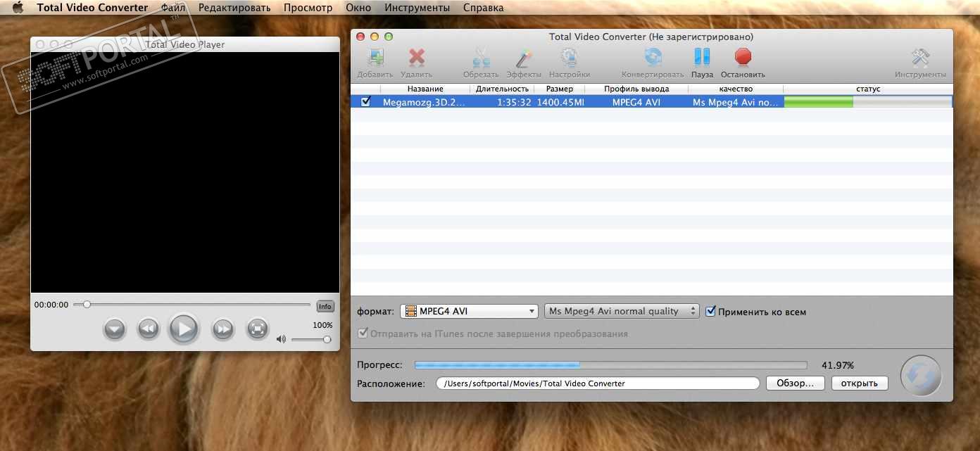This screenshot has width=980, height=451.
Task: Open the формат MPEG4 AVI dropdown
Action: (470, 311)
